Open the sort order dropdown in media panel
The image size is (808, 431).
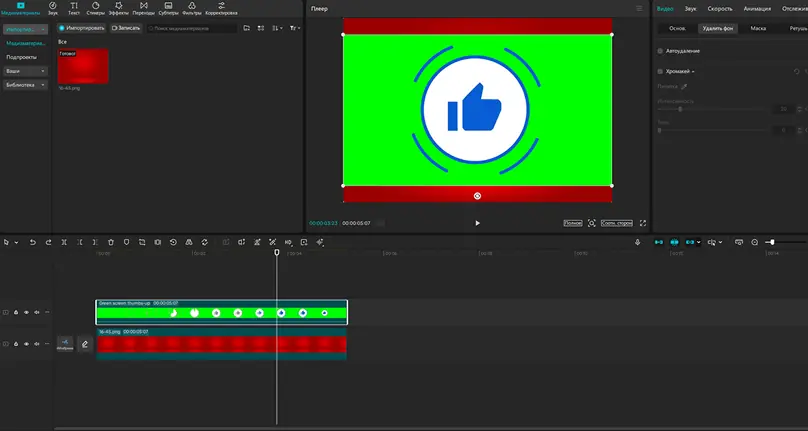click(x=277, y=28)
